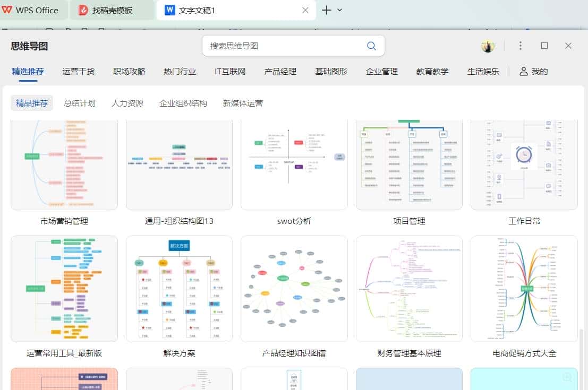Open a new tab with the plus icon
This screenshot has height=390, width=588.
pos(326,10)
